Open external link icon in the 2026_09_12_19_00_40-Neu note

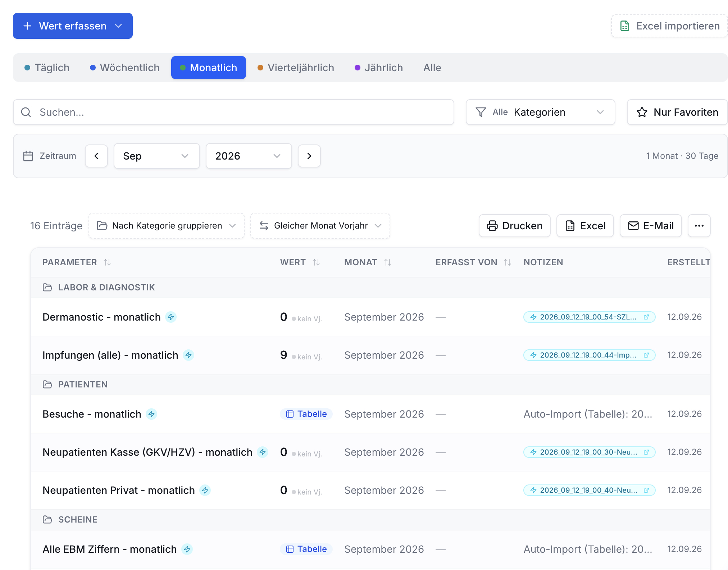pos(646,490)
